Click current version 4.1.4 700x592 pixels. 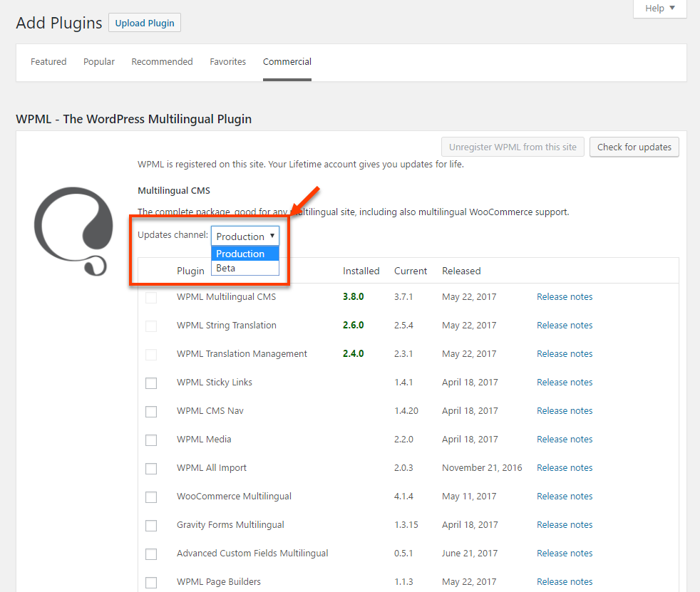403,497
